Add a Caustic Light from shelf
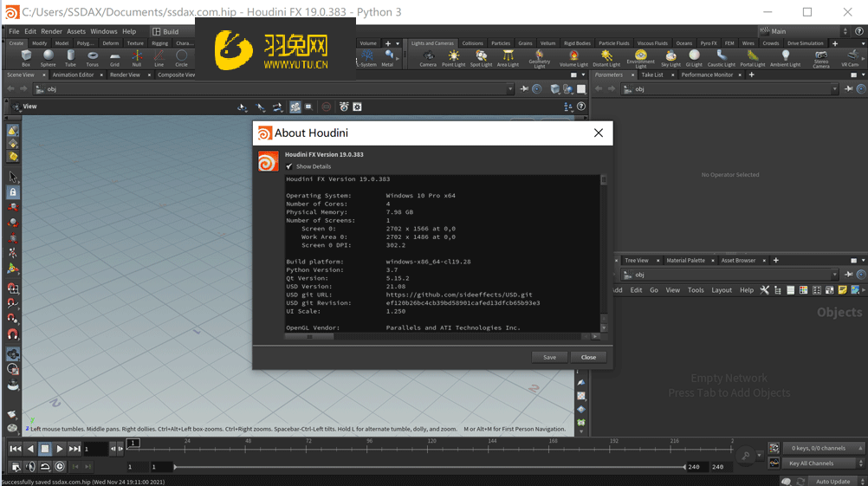 point(722,57)
